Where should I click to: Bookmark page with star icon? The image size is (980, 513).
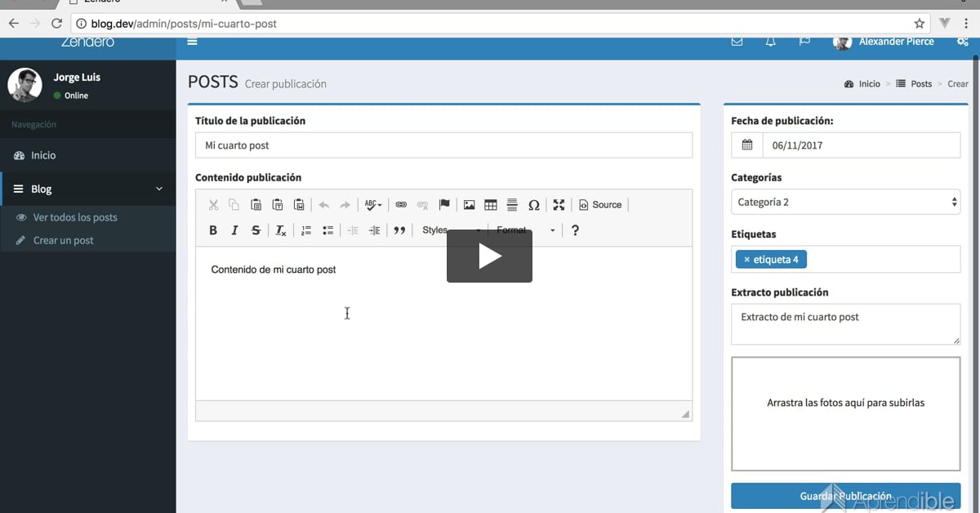pyautogui.click(x=919, y=24)
